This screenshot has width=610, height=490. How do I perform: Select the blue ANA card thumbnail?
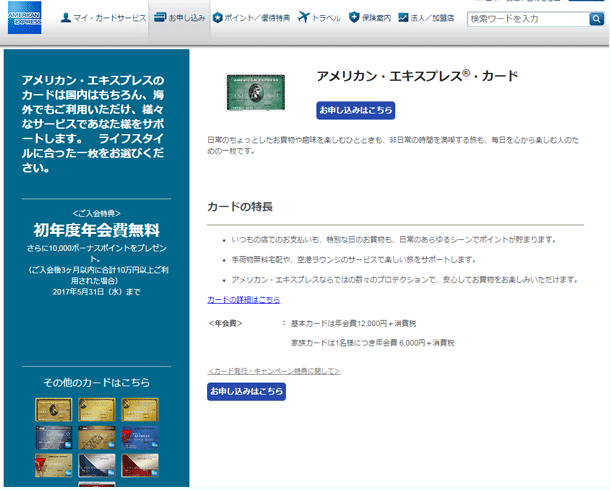(53, 437)
